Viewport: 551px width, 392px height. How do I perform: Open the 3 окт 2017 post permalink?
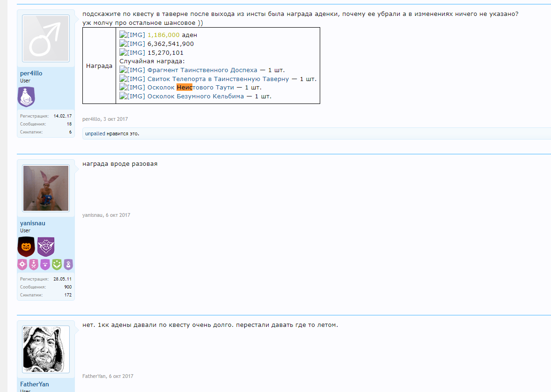click(x=115, y=119)
